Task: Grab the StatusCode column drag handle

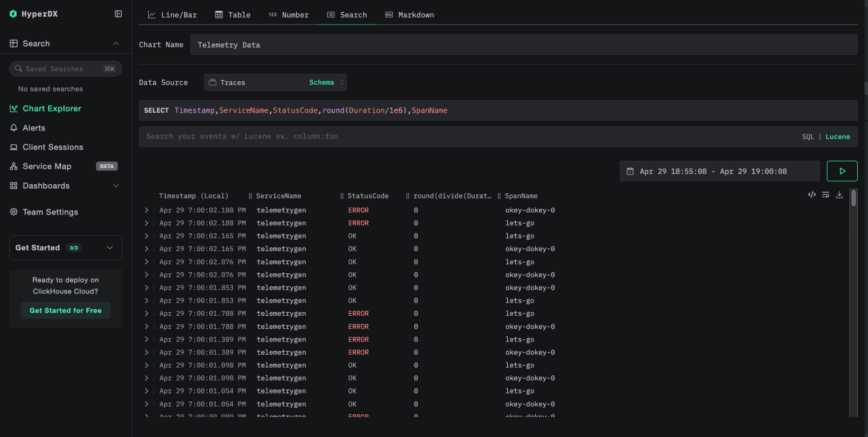Action: point(342,196)
